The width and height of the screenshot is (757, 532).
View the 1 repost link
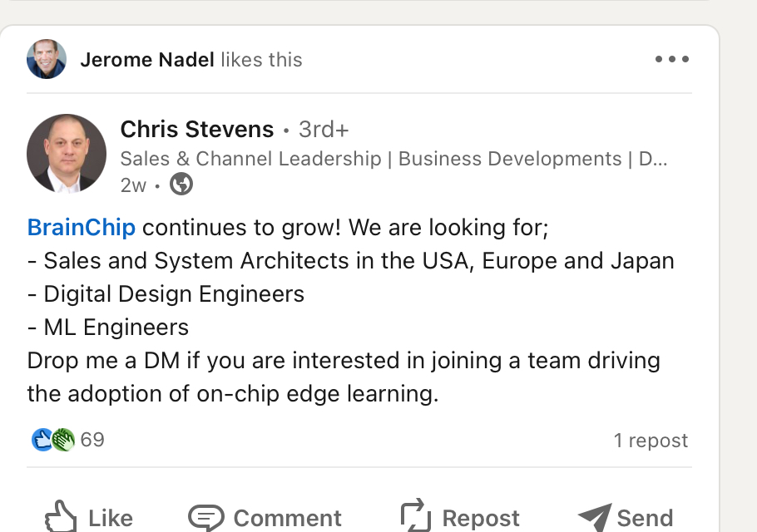tap(651, 441)
